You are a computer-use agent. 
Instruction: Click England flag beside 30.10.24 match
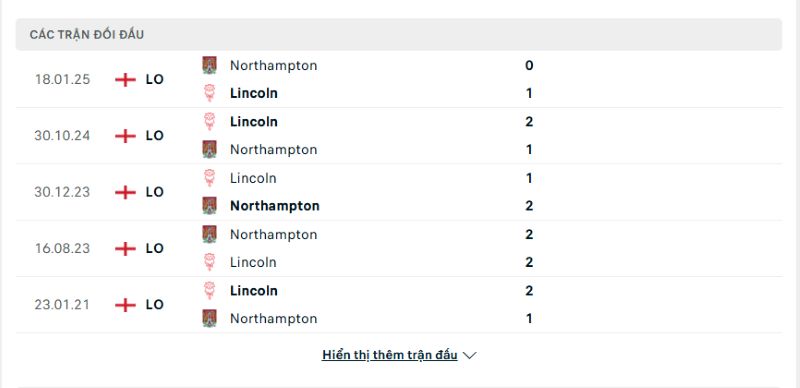(x=125, y=136)
